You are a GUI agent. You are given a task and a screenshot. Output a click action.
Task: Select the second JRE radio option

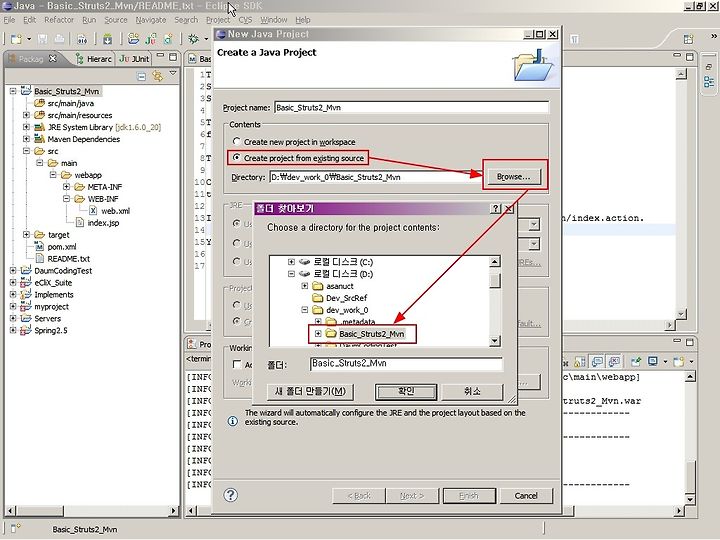(236, 243)
